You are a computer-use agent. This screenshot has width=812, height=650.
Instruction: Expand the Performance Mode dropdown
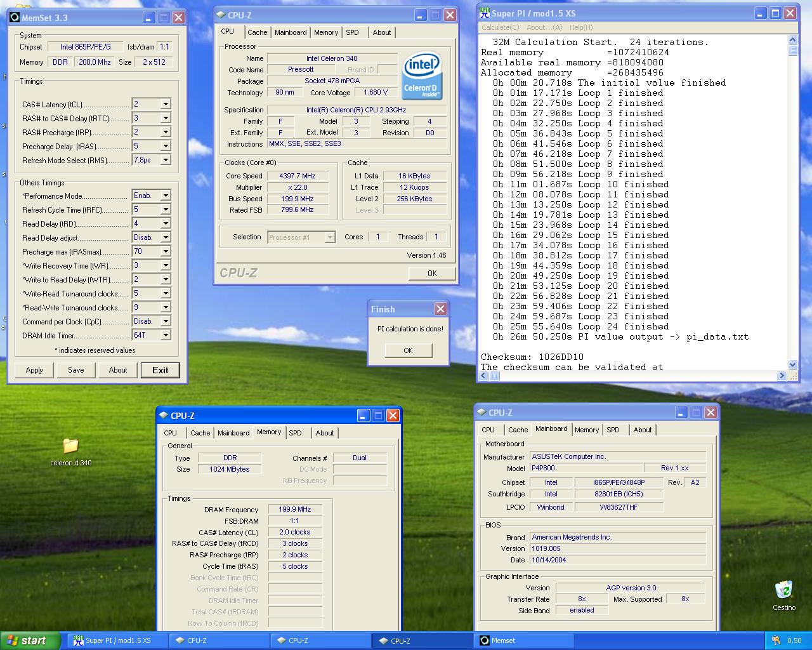[166, 196]
